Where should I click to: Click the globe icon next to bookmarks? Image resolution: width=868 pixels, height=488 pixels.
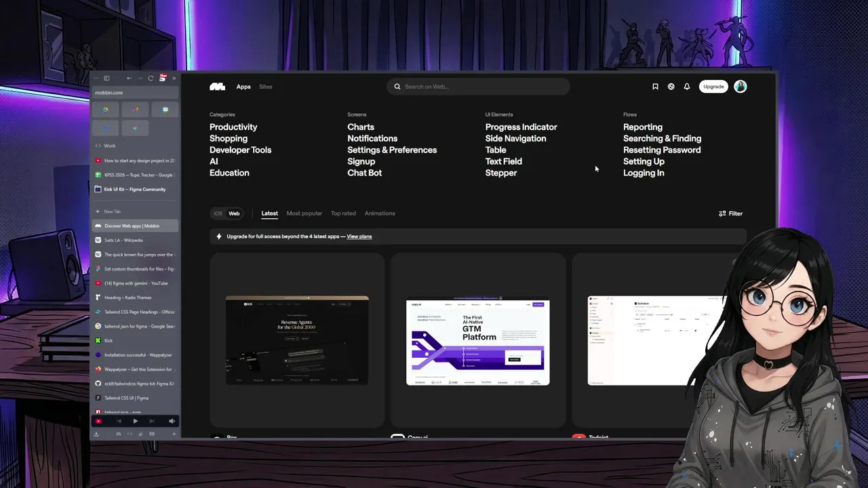(671, 87)
